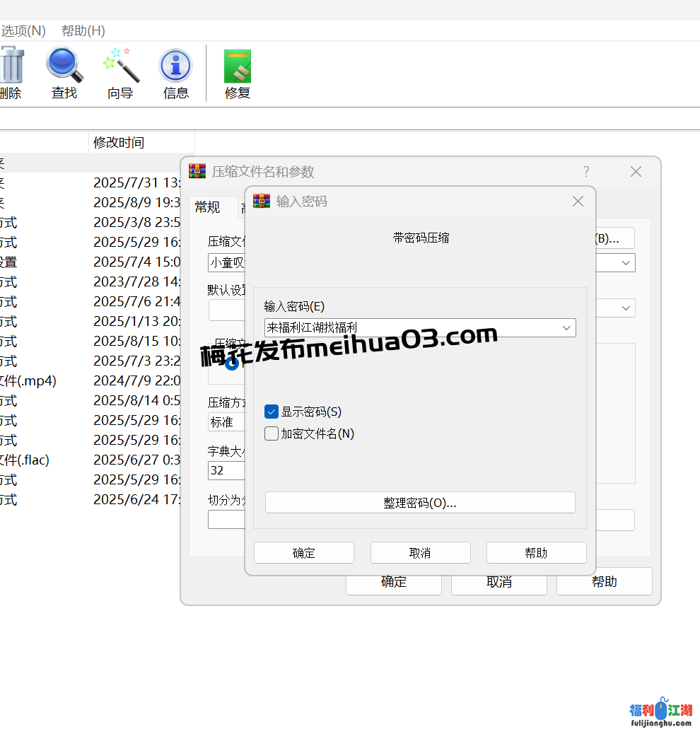Click the Info (信息) toolbar icon
The height and width of the screenshot is (734, 700).
pos(175,67)
